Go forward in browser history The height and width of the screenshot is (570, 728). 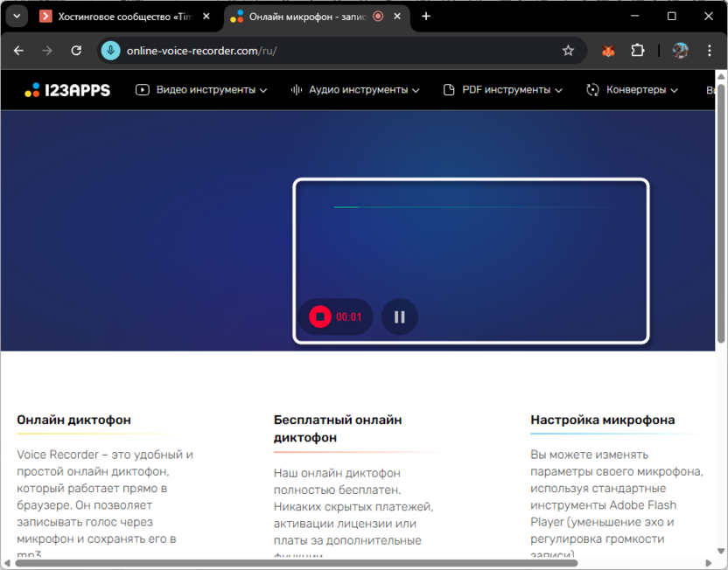(47, 51)
